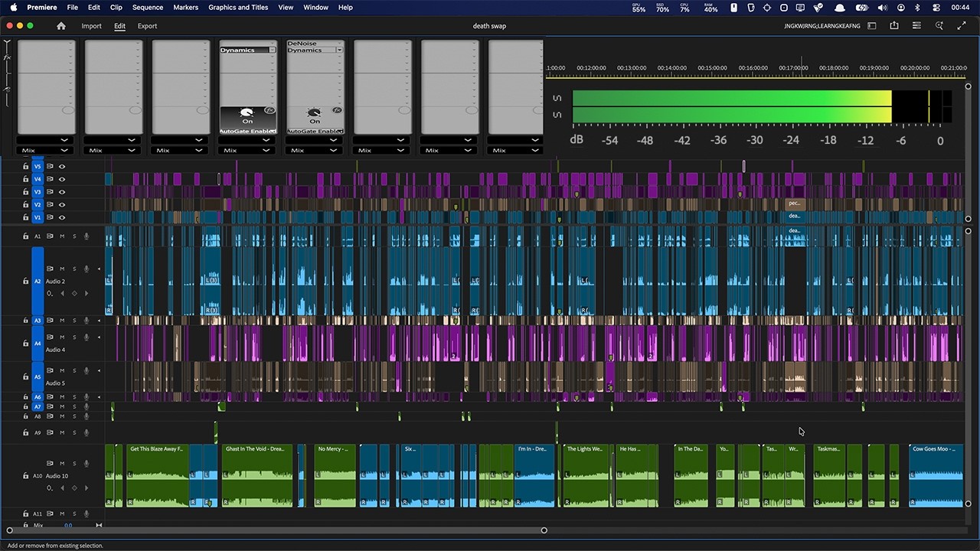This screenshot has height=551, width=980.
Task: Solo audio track A5
Action: 74,370
